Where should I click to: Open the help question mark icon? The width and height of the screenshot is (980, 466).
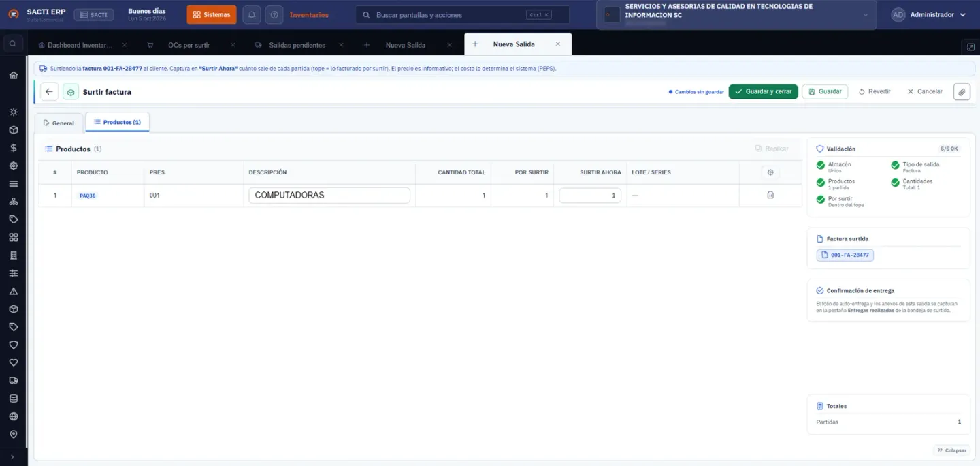pos(274,14)
